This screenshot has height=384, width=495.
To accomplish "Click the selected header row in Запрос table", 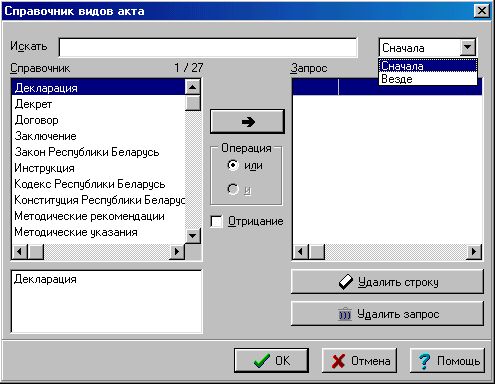I will 387,87.
